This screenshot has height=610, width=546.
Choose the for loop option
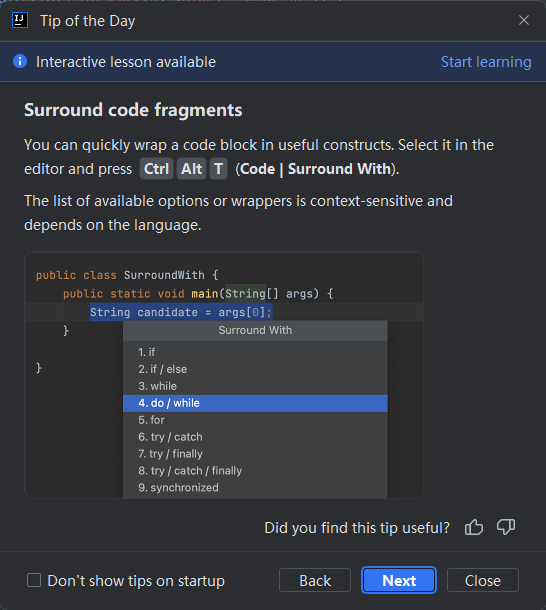point(255,420)
